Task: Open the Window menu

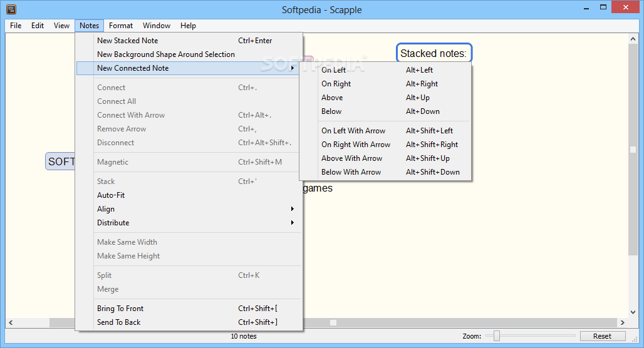Action: click(157, 26)
